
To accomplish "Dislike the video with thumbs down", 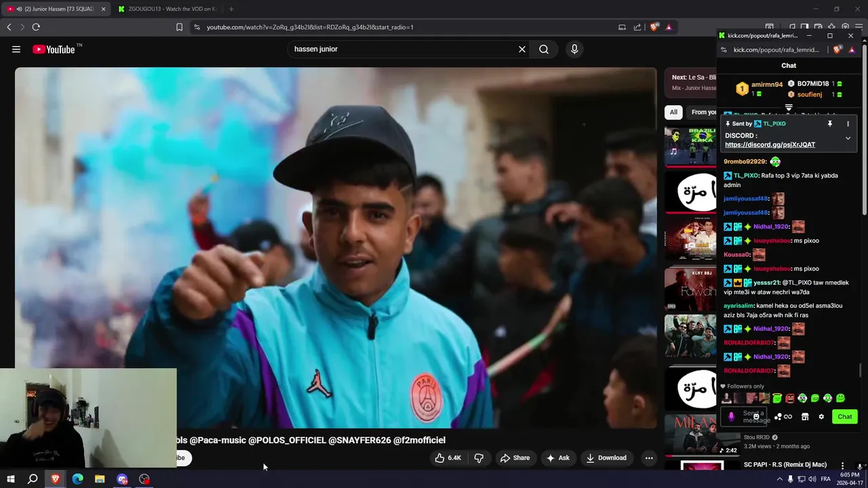I will click(479, 457).
